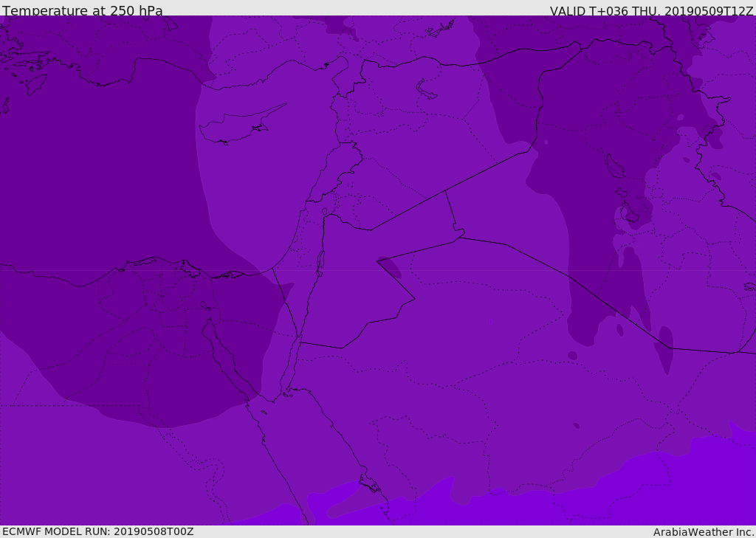Click the 'Temperature at 250 hPa' title

(x=83, y=10)
